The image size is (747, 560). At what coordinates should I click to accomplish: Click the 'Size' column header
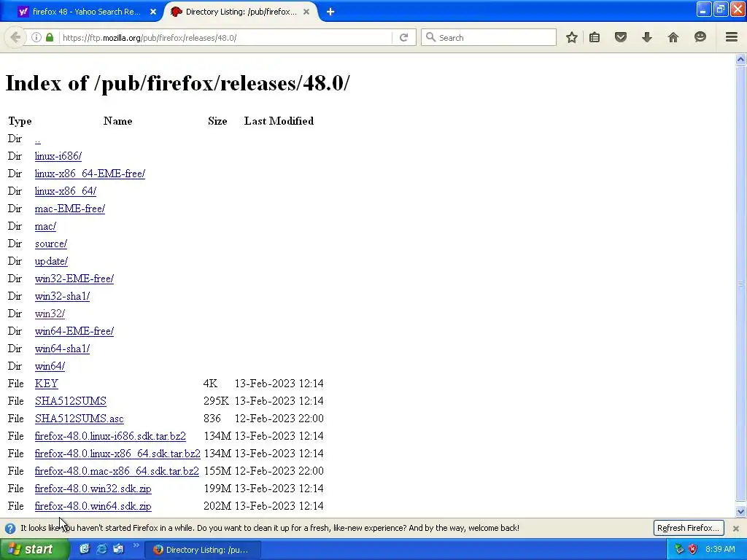click(x=217, y=121)
